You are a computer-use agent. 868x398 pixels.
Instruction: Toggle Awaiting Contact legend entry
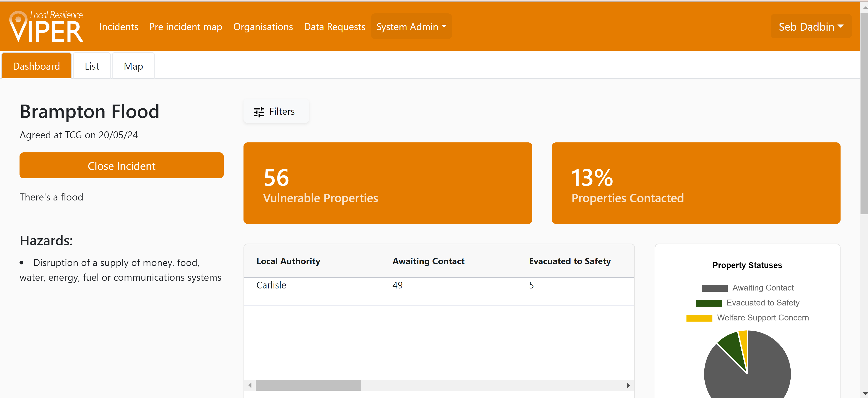tap(747, 288)
